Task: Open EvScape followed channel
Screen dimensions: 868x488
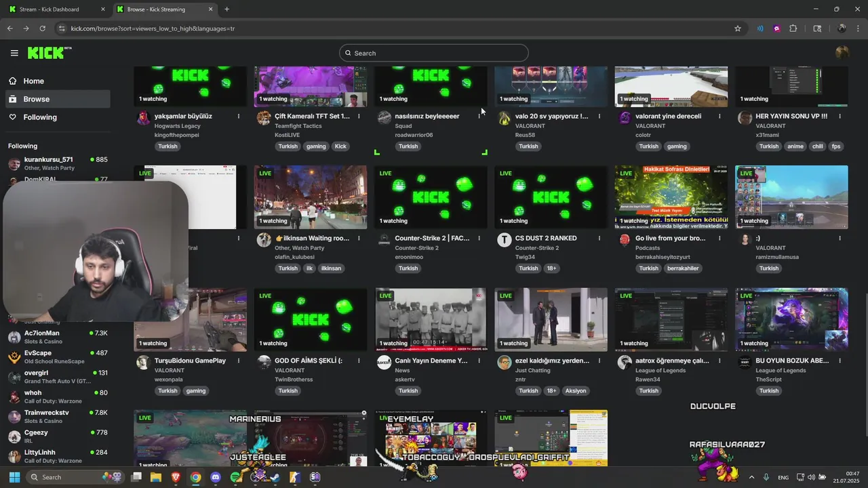Action: (x=58, y=357)
